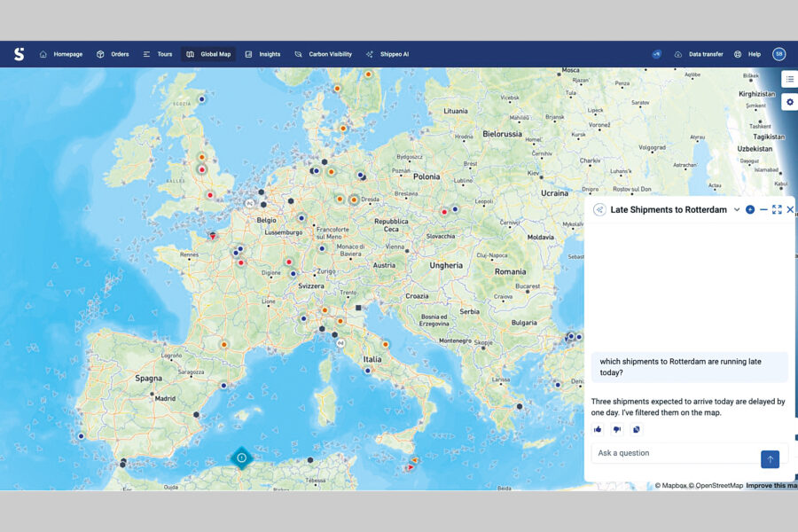Viewport: 798px width, 532px height.
Task: Select the teal hexagon cluster marker on map
Action: pos(241,458)
